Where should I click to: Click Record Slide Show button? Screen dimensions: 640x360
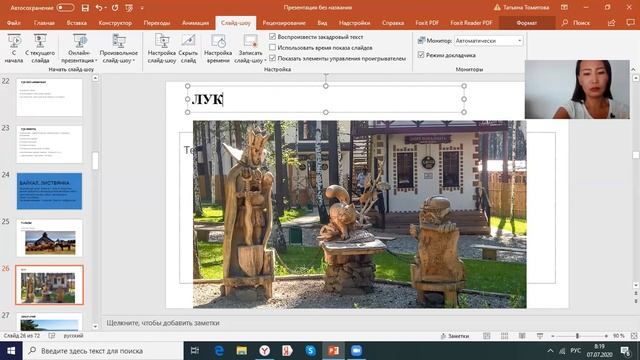pyautogui.click(x=250, y=48)
